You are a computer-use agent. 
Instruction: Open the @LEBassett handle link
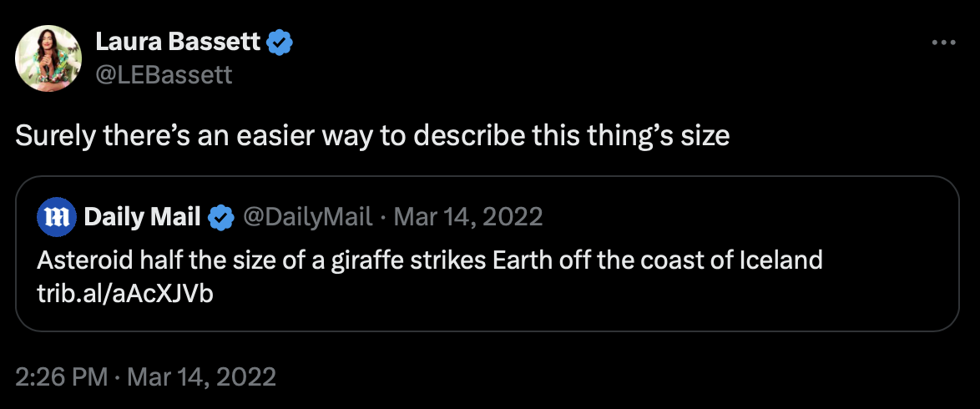point(164,74)
